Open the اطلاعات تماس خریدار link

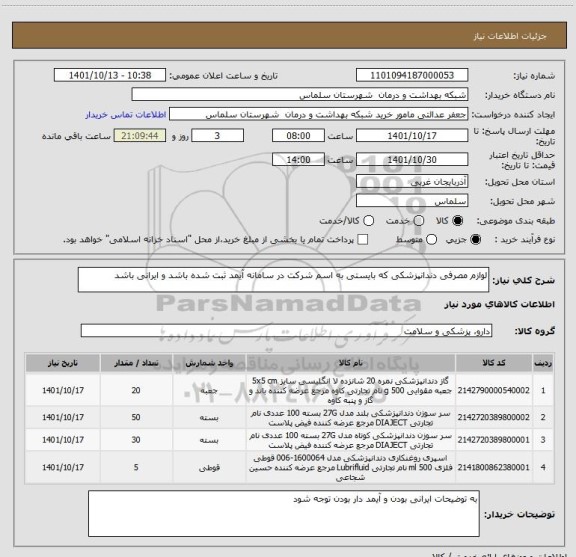pos(126,115)
